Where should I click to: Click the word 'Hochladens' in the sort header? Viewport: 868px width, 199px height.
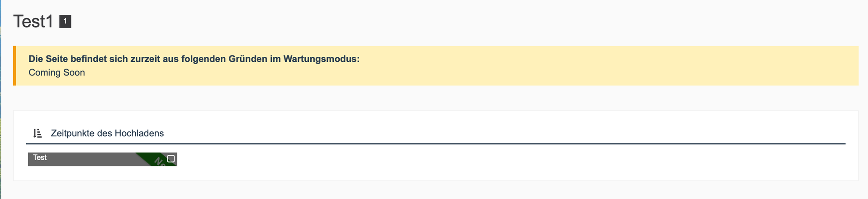[139, 133]
